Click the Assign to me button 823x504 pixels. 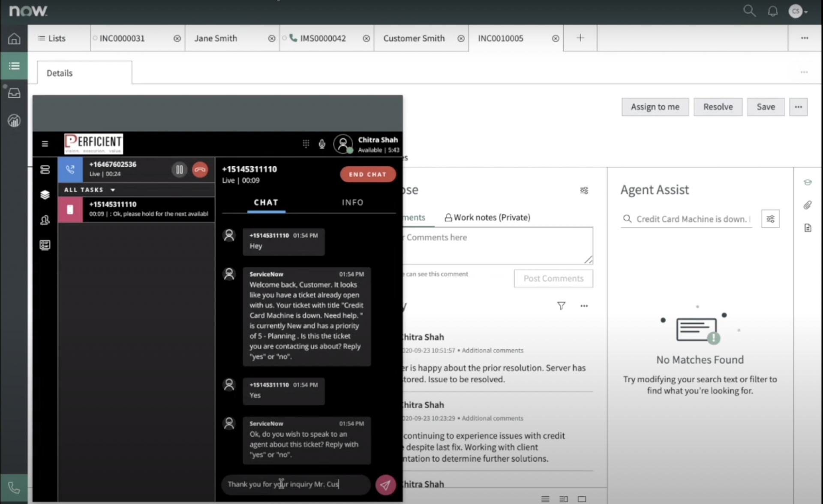(x=655, y=107)
